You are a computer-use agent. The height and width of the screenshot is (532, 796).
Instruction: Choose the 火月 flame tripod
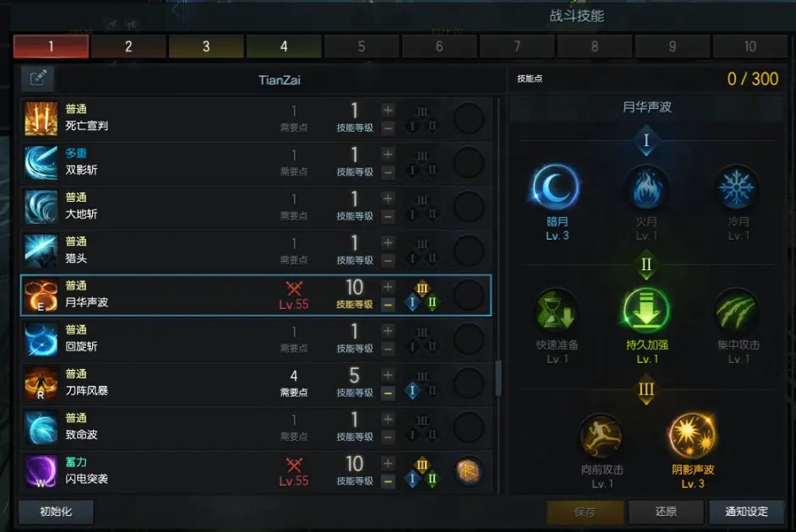646,188
